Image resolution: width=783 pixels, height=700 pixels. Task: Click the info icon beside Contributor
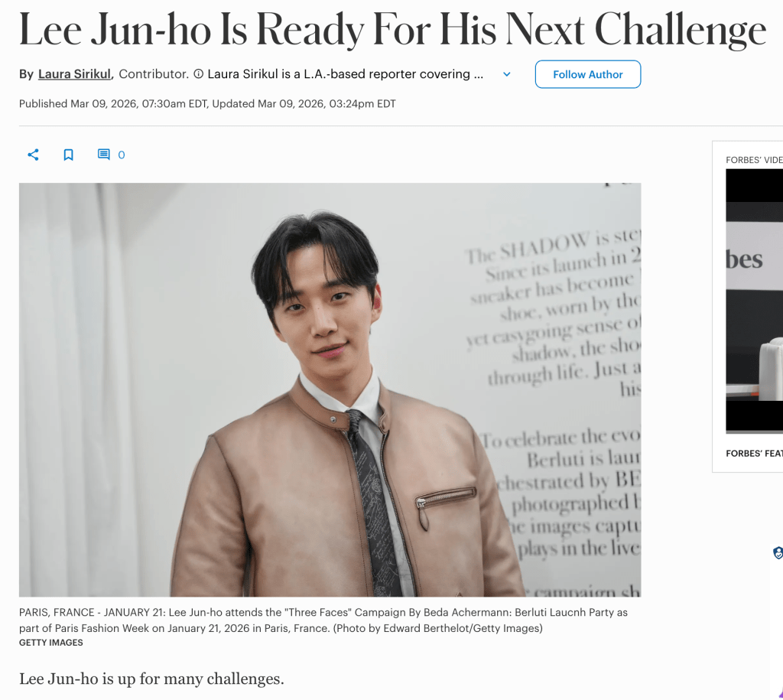[x=198, y=74]
